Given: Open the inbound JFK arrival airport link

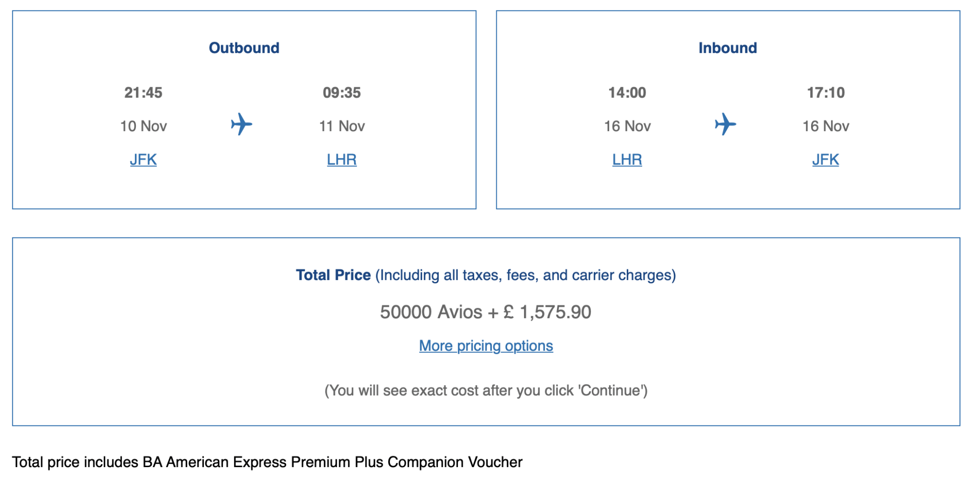Looking at the screenshot, I should [x=825, y=159].
